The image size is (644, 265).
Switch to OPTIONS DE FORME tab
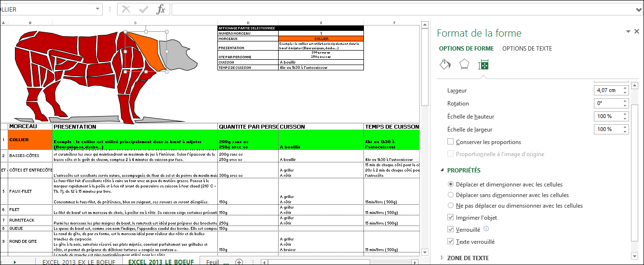(466, 48)
